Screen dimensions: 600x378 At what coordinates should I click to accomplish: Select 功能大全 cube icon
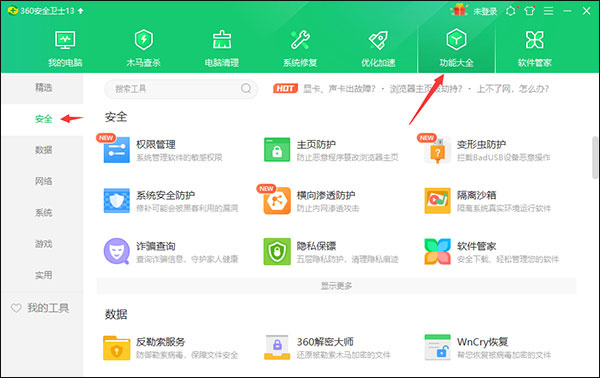point(456,39)
